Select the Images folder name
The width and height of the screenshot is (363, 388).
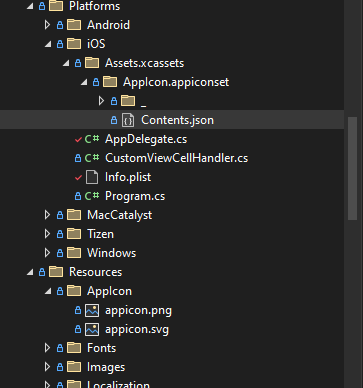[x=106, y=367]
